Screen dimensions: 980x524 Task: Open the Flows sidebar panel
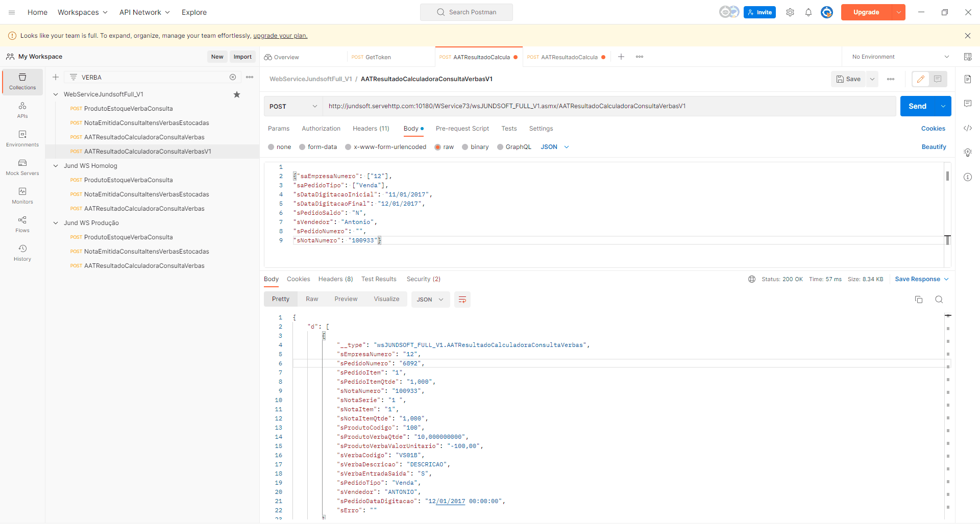pos(22,224)
